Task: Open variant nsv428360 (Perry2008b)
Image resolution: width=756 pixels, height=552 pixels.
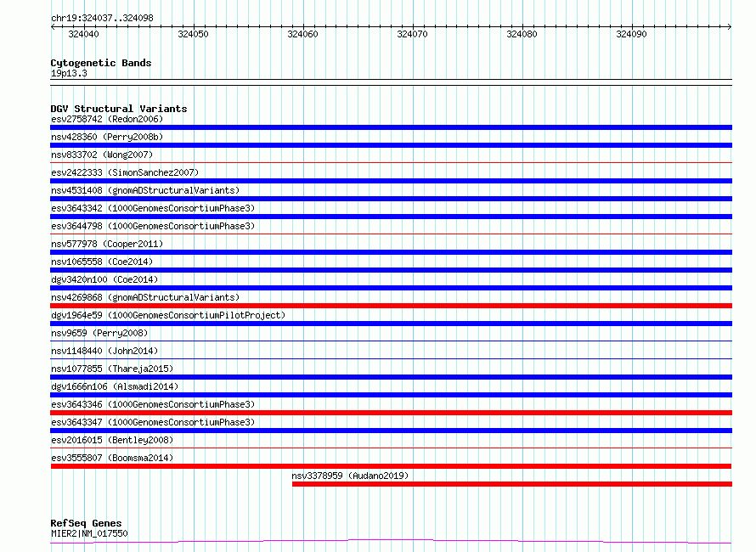Action: (x=107, y=137)
